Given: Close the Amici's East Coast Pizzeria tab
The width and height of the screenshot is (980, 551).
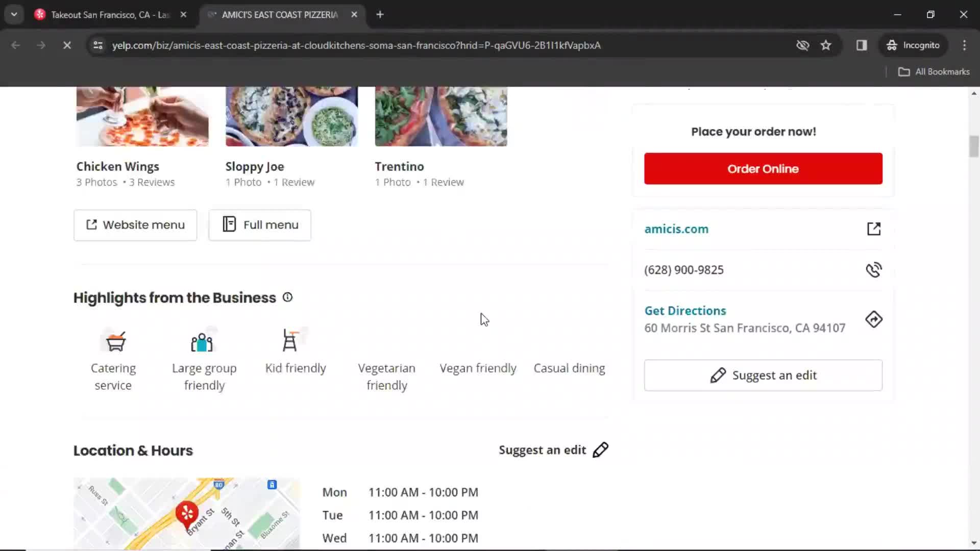Looking at the screenshot, I should [354, 15].
